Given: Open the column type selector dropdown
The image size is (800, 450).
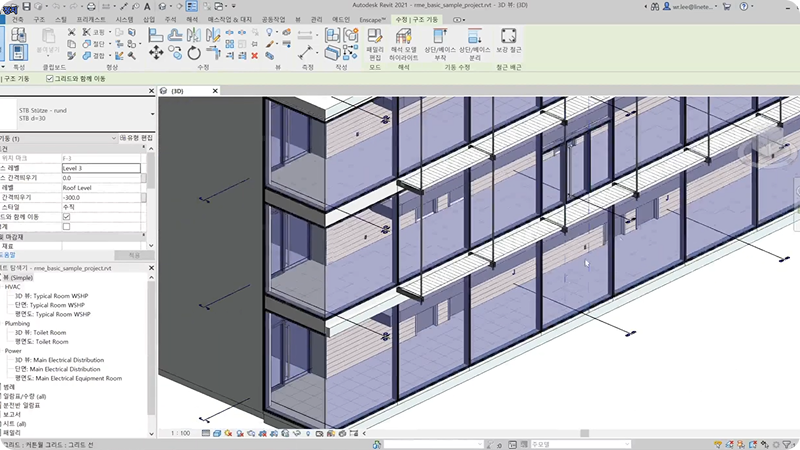Looking at the screenshot, I should 152,115.
